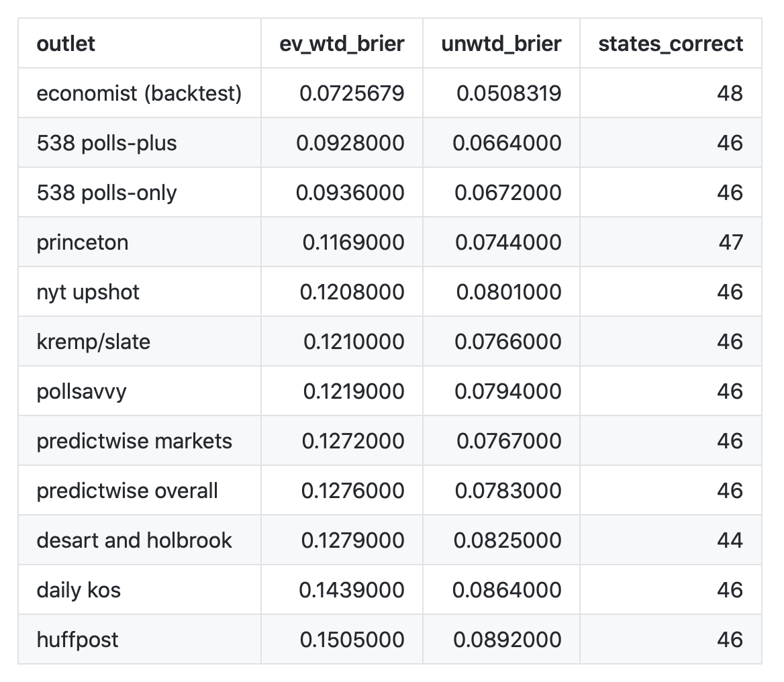Click the unwtd_brier column header
The width and height of the screenshot is (784, 682).
(501, 44)
